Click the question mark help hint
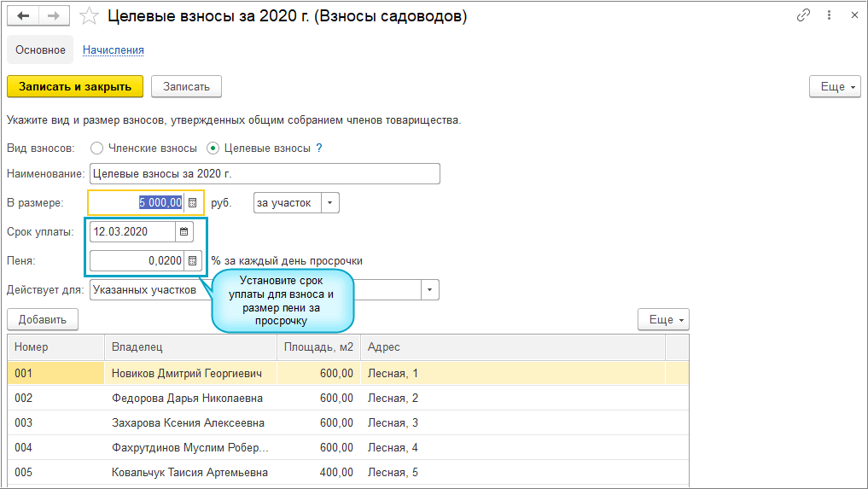Viewport: 868px width, 489px height. (319, 148)
